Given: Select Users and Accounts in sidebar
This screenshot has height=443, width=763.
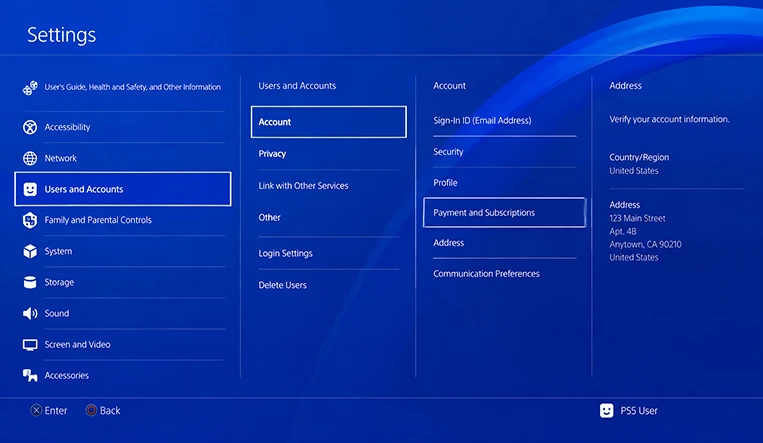Looking at the screenshot, I should (123, 189).
